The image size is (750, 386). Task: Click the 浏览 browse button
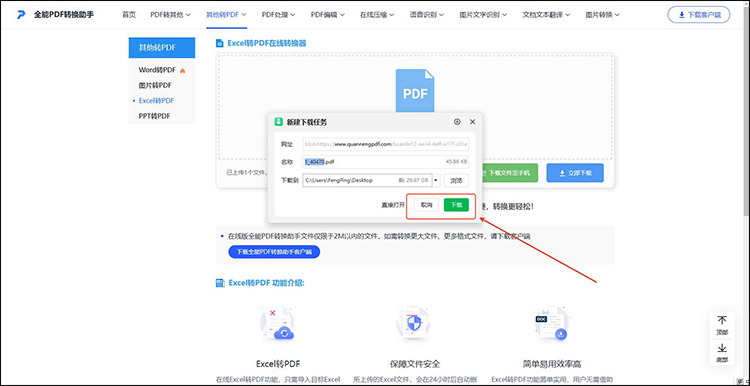(456, 180)
